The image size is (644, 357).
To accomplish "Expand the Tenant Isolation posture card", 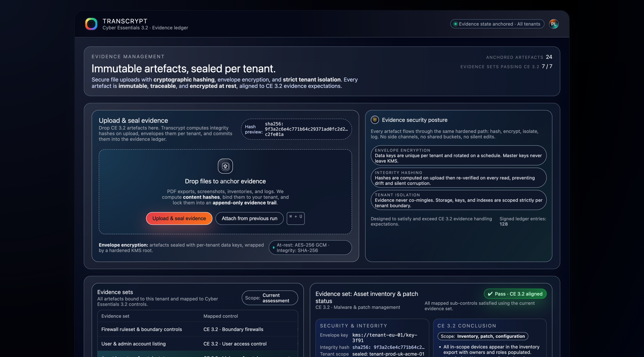I will (458, 200).
